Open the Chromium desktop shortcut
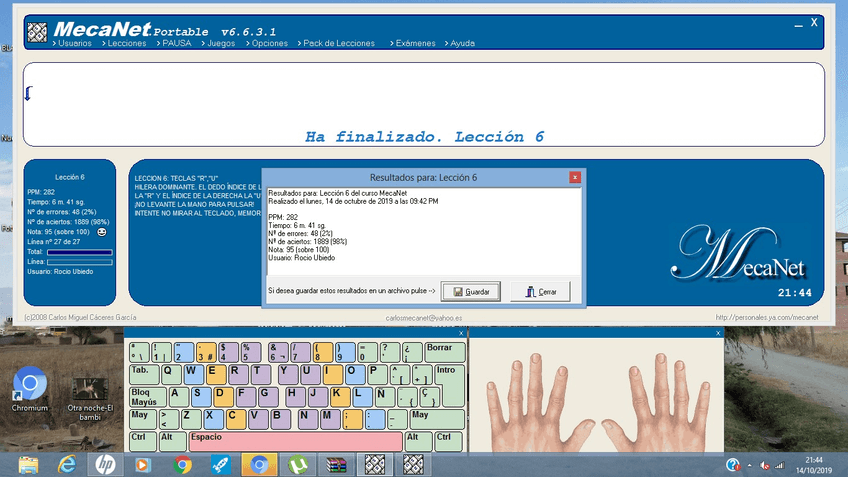The image size is (848, 477). coord(30,389)
